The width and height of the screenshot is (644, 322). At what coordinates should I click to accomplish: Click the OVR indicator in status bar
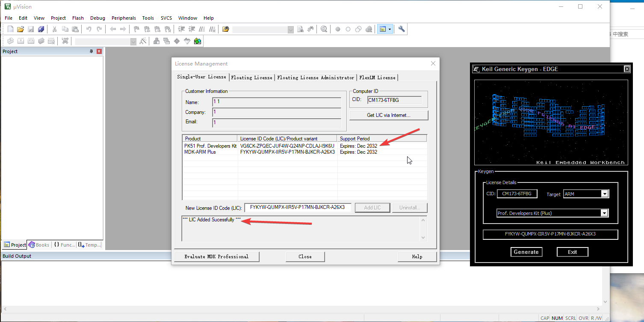pyautogui.click(x=583, y=318)
